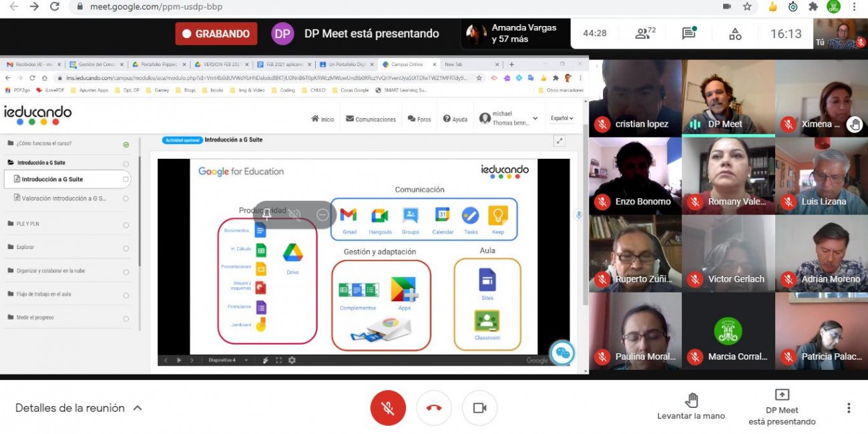Click the Apps marketplace icon on the slide
The image size is (868, 434).
click(404, 289)
